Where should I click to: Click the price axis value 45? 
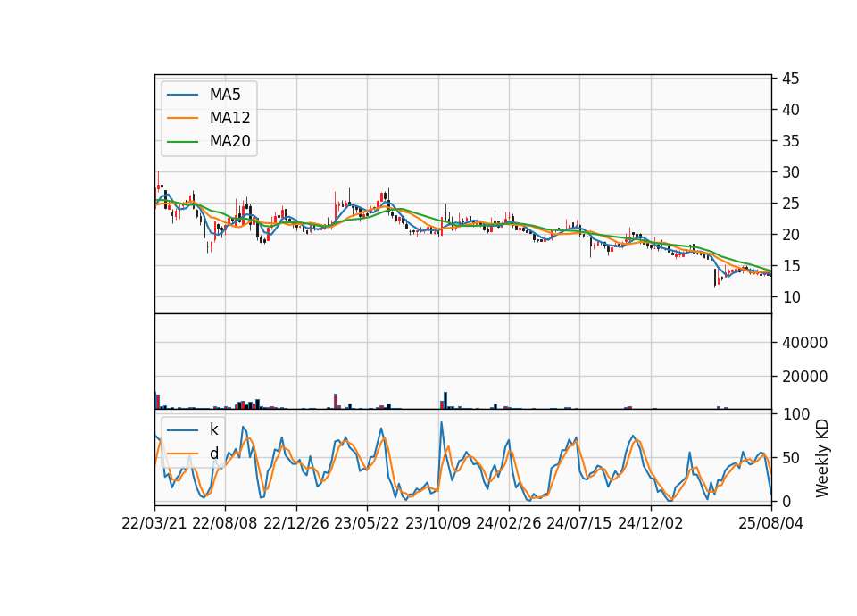pyautogui.click(x=790, y=79)
